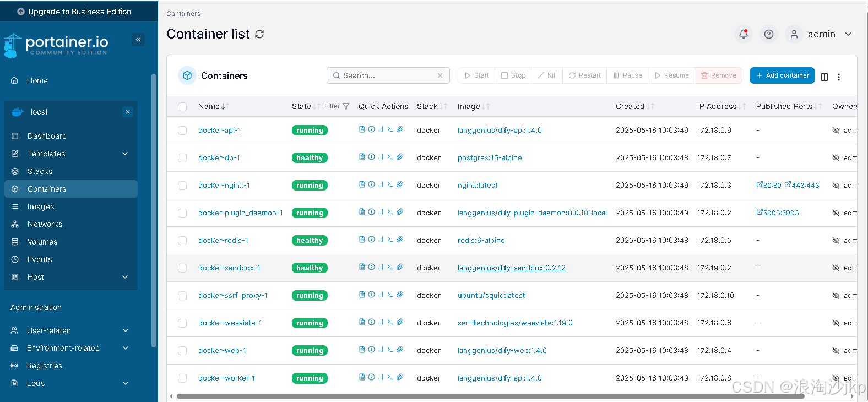Click ownership eye-slash icon for docker-api-1
The image size is (868, 402).
tap(836, 131)
